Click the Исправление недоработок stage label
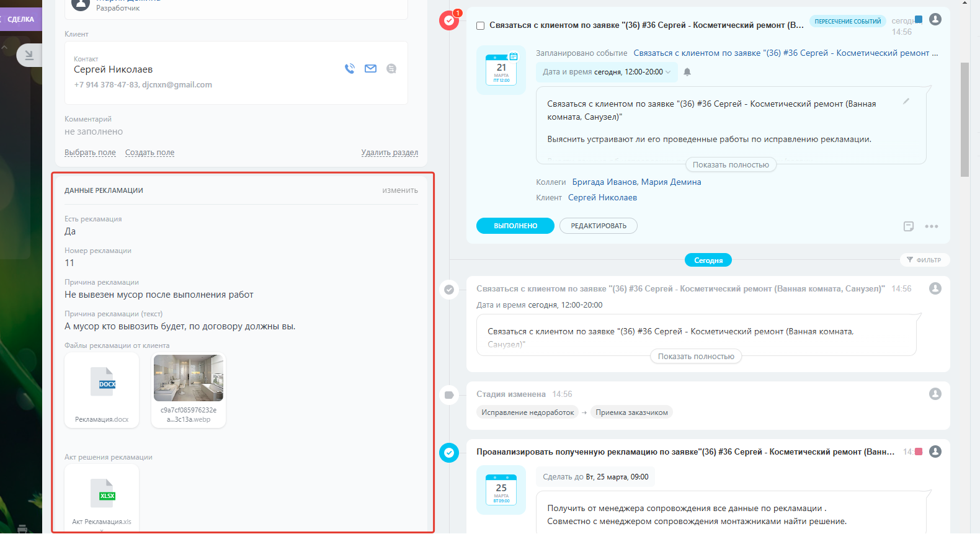 point(527,412)
